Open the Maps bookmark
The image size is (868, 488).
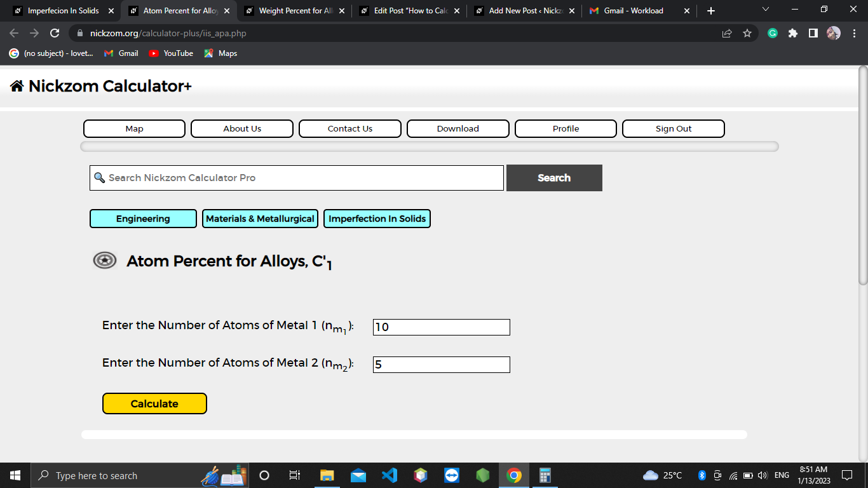(x=220, y=53)
